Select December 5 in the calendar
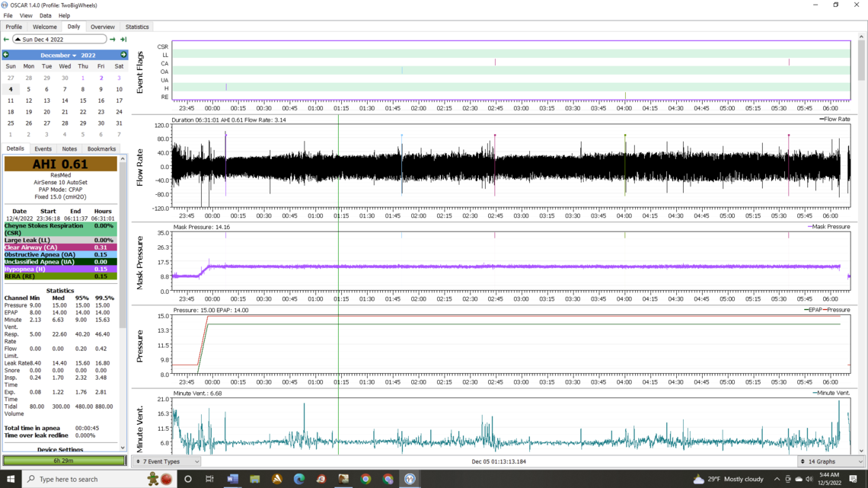 click(29, 89)
